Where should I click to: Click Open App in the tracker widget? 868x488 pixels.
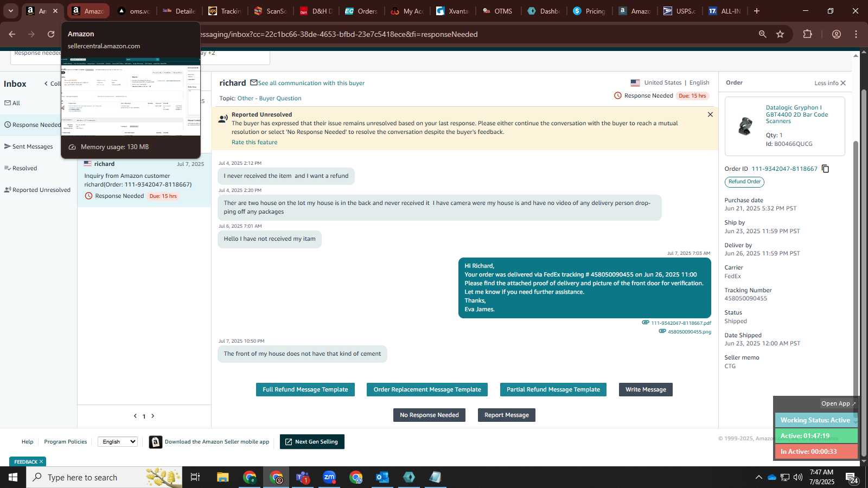[x=838, y=403]
